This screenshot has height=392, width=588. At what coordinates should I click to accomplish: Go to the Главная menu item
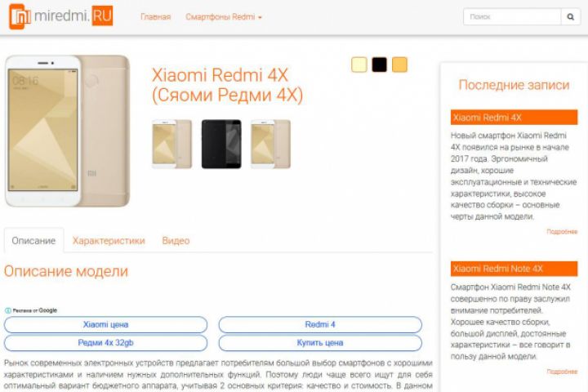tap(155, 17)
